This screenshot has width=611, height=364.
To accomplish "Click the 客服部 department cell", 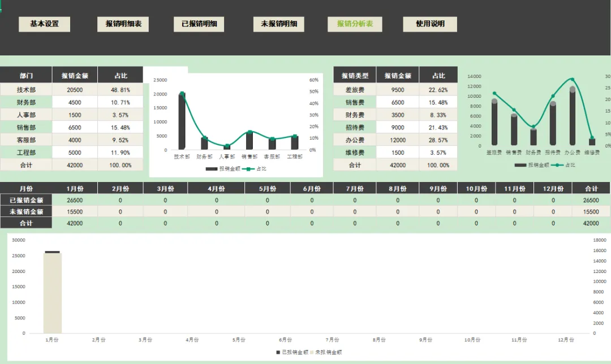I will [x=26, y=140].
